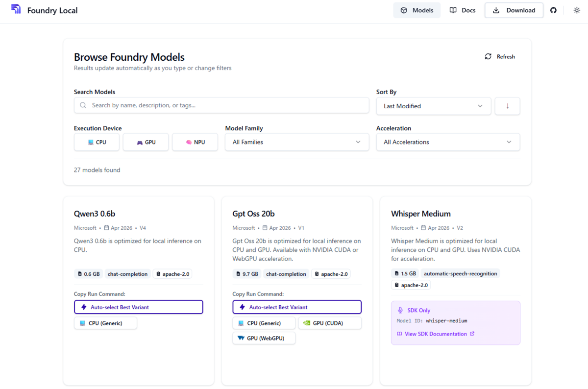
Task: Expand the All Accelerations dropdown
Action: [x=448, y=142]
